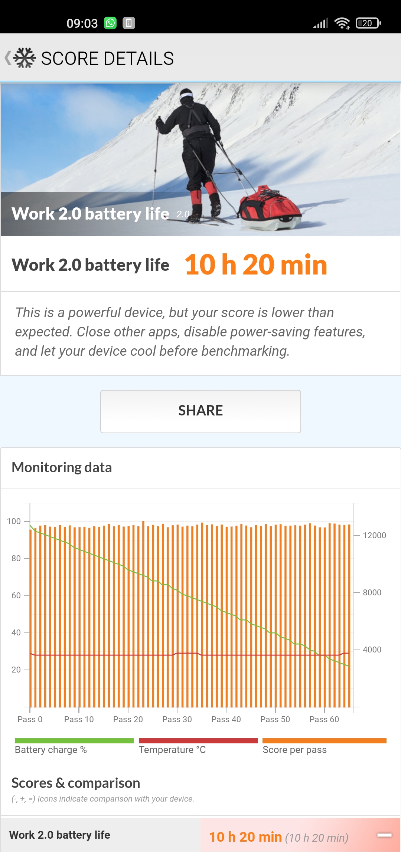This screenshot has height=868, width=401.
Task: Toggle the Score per pass legend
Action: pos(294,750)
